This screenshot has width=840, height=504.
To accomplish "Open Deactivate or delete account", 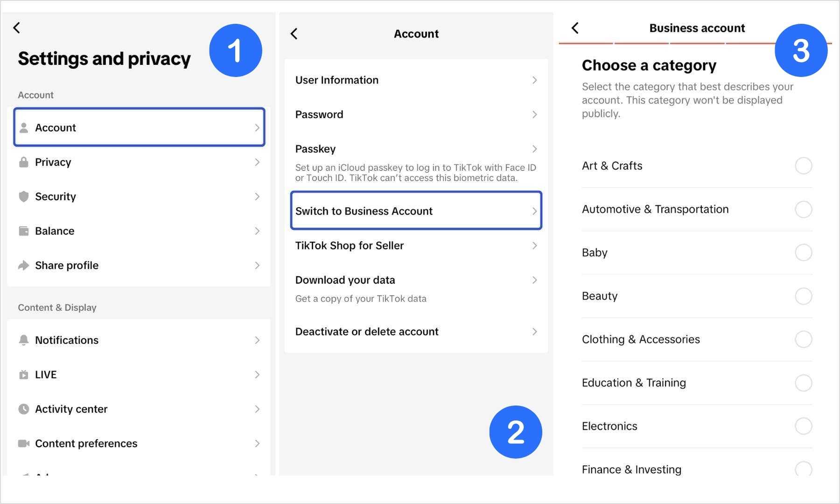I will pos(416,332).
